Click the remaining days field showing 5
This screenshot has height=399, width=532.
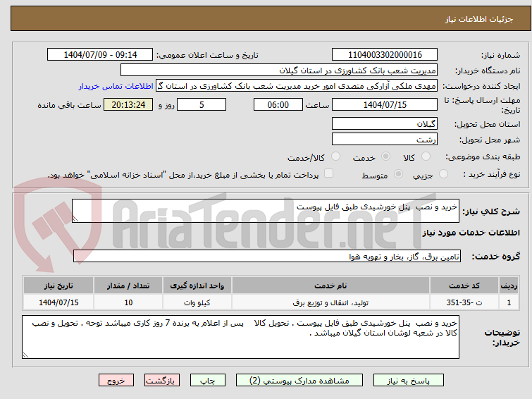point(202,104)
